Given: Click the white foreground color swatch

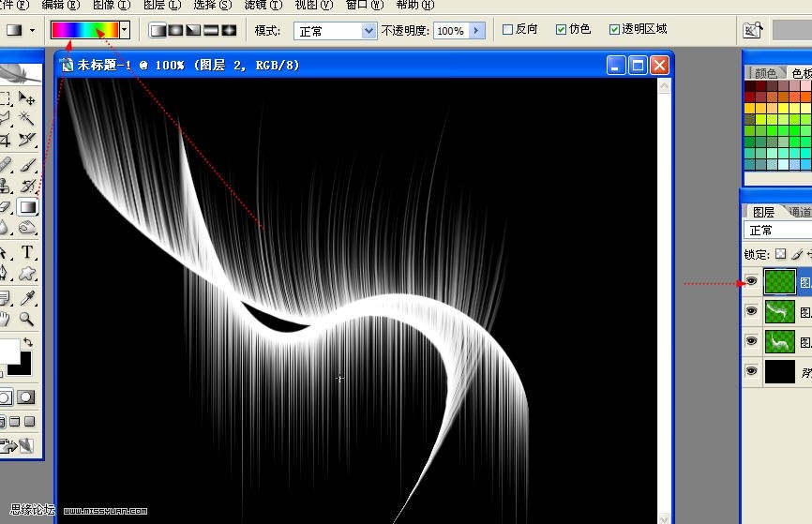Looking at the screenshot, I should coord(9,352).
